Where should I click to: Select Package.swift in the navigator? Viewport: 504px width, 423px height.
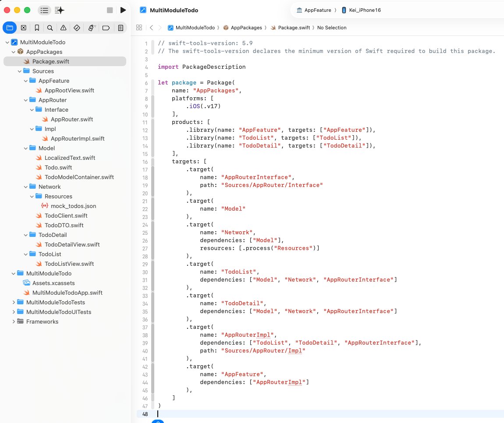pyautogui.click(x=64, y=61)
